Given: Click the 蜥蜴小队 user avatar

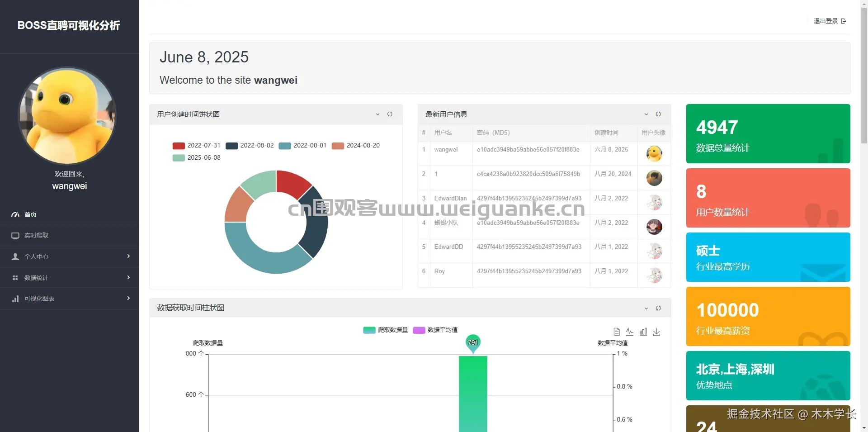Looking at the screenshot, I should pyautogui.click(x=654, y=227).
